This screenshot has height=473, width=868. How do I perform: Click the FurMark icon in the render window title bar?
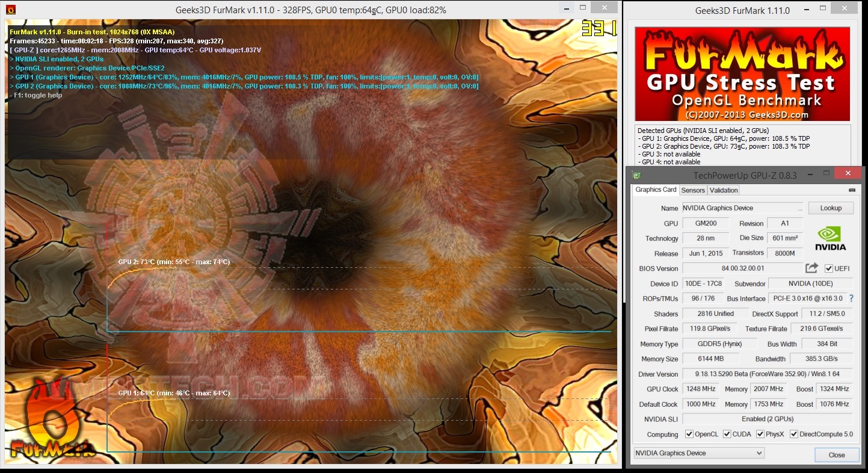click(x=10, y=10)
